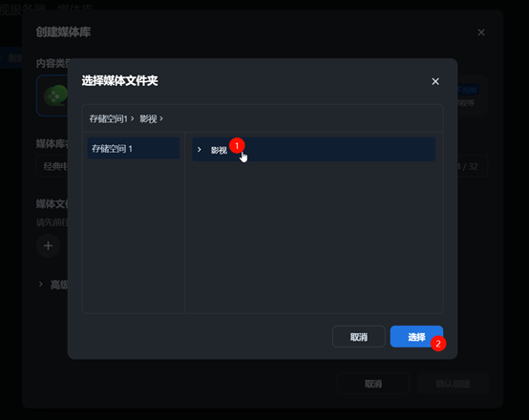Image resolution: width=529 pixels, height=420 pixels.
Task: Expand the 影视 folder arrow
Action: (199, 150)
